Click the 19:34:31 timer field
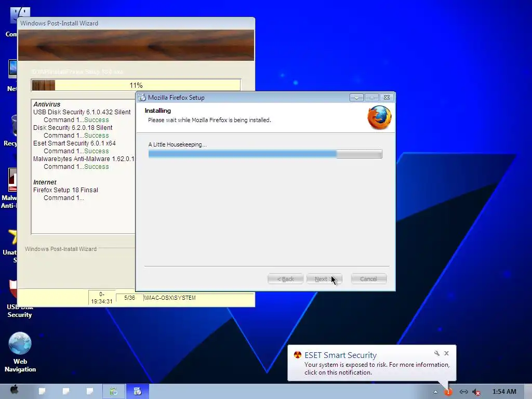The height and width of the screenshot is (399, 532). (x=102, y=298)
